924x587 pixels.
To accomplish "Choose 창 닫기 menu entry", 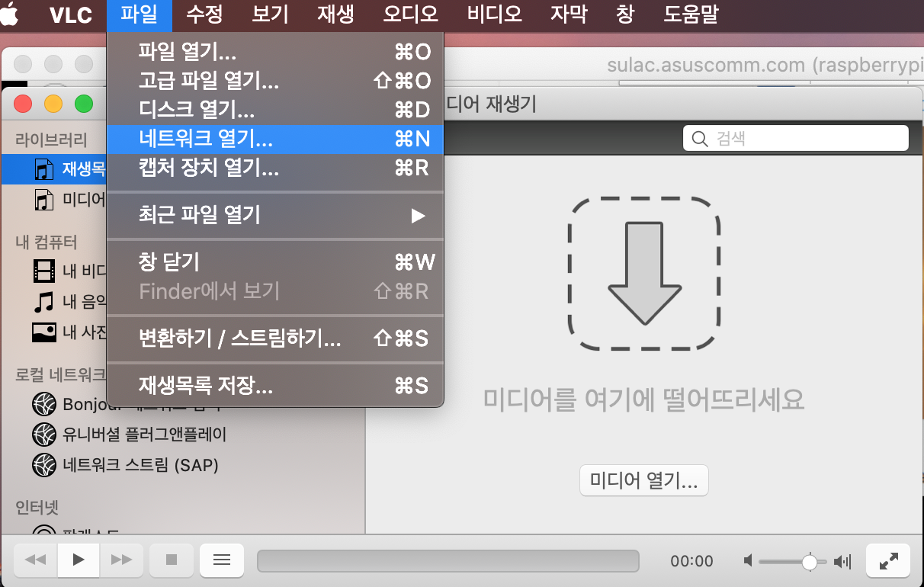I will coord(275,262).
